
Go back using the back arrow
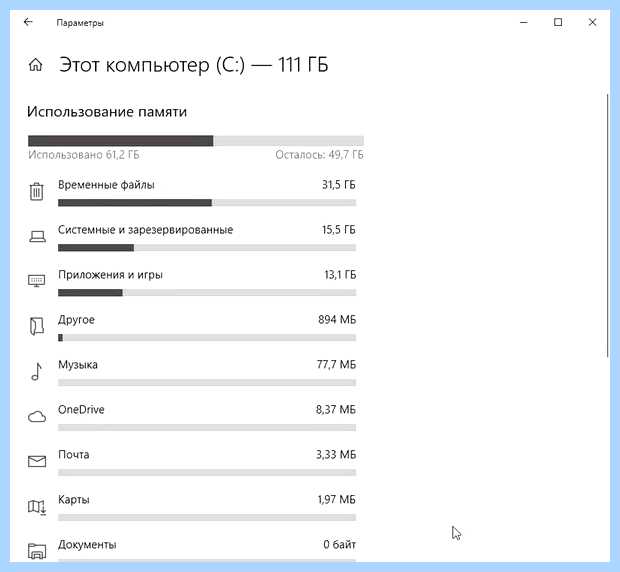pos(28,22)
